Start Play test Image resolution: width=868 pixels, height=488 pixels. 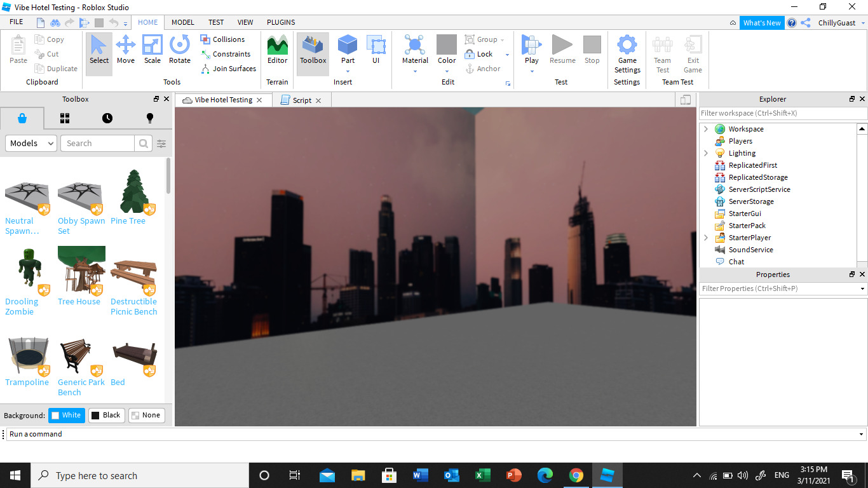click(531, 50)
